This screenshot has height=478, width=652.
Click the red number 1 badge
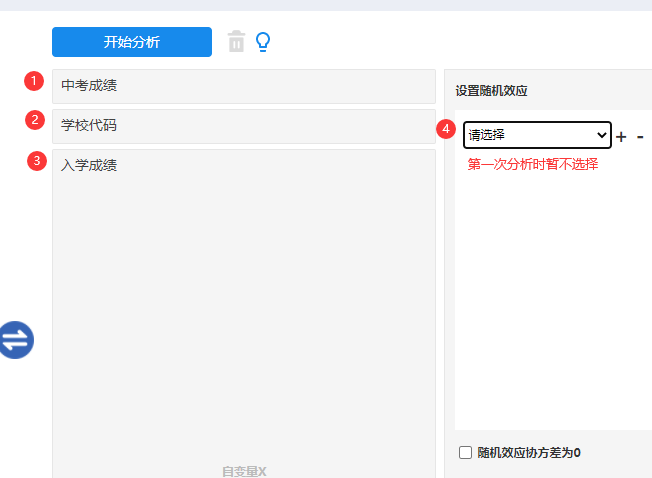click(x=35, y=80)
